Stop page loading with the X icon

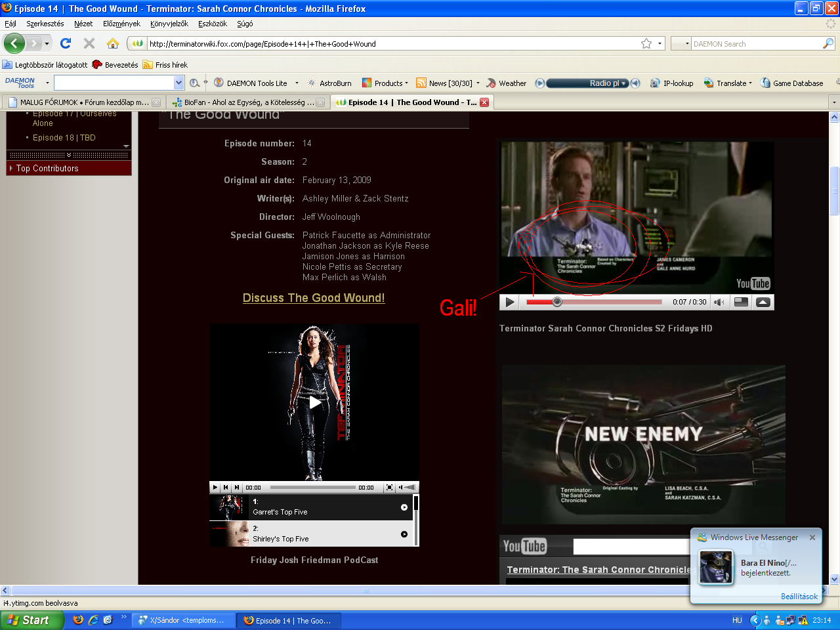[x=89, y=43]
